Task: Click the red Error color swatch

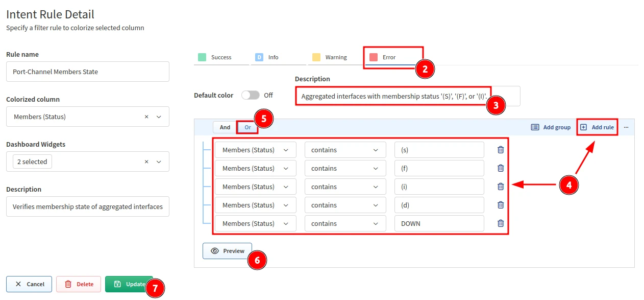Action: (374, 57)
